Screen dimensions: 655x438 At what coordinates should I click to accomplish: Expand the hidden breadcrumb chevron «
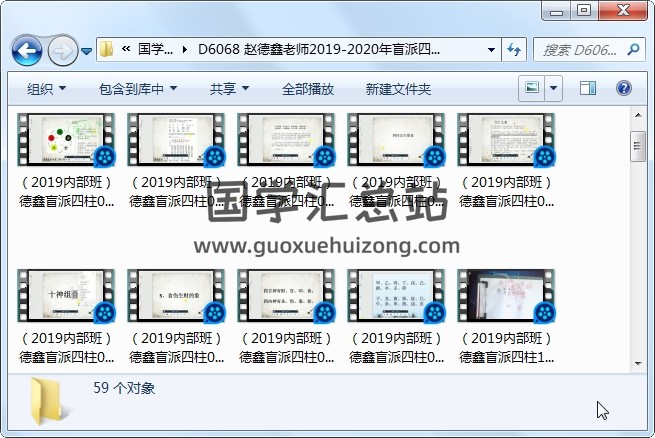(x=126, y=49)
